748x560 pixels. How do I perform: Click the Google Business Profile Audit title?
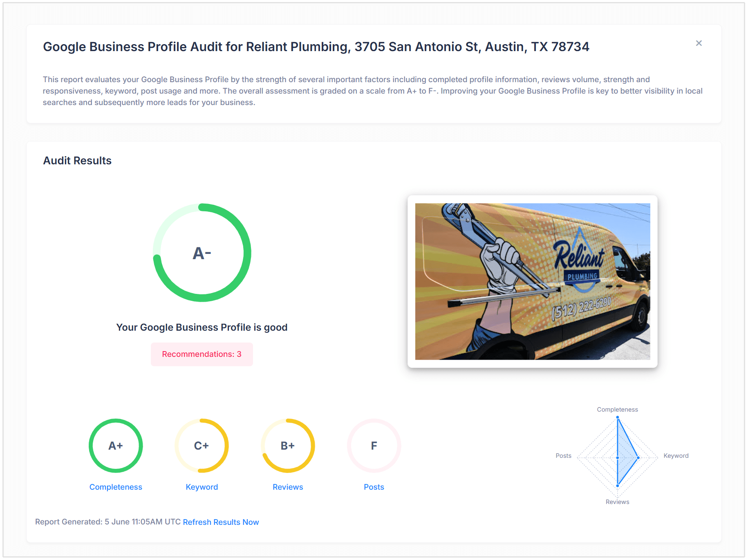tap(316, 47)
